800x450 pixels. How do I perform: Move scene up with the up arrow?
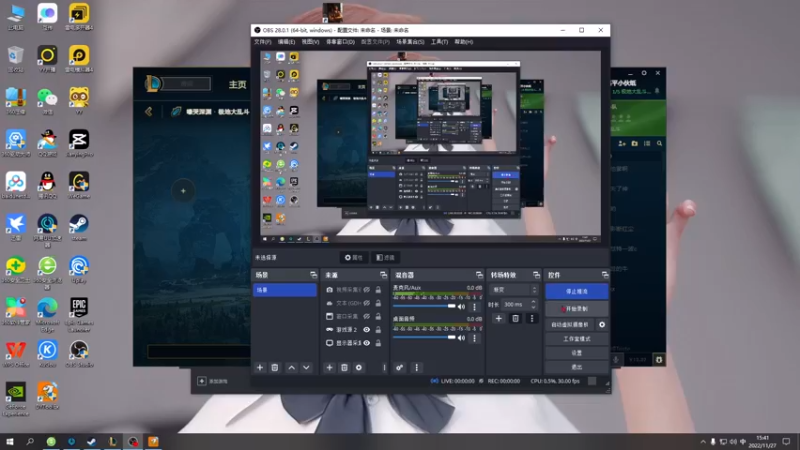tap(291, 367)
